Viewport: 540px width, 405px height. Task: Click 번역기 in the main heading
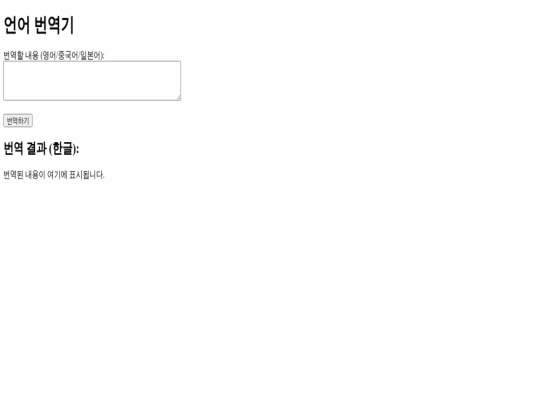pos(54,25)
